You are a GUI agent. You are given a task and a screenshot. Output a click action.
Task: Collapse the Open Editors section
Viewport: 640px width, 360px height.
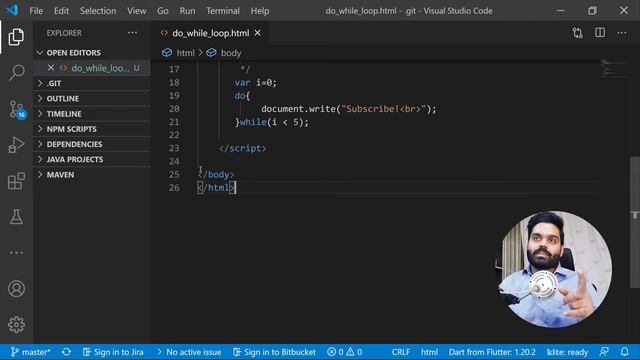pos(92,53)
